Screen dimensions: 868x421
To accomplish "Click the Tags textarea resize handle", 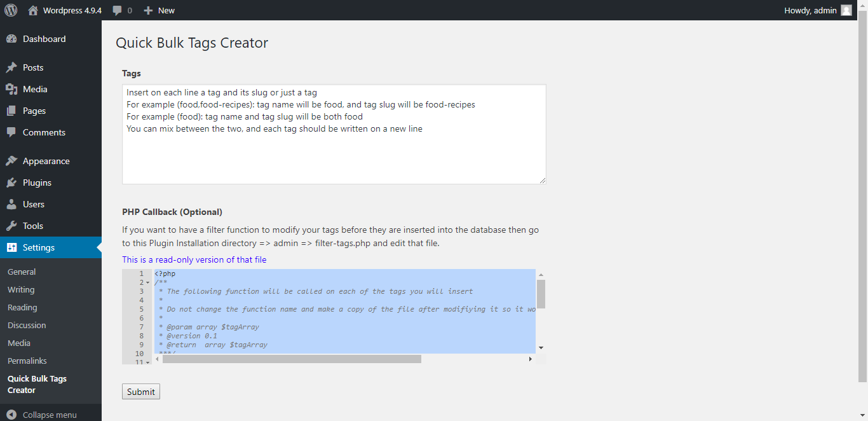I will (543, 181).
